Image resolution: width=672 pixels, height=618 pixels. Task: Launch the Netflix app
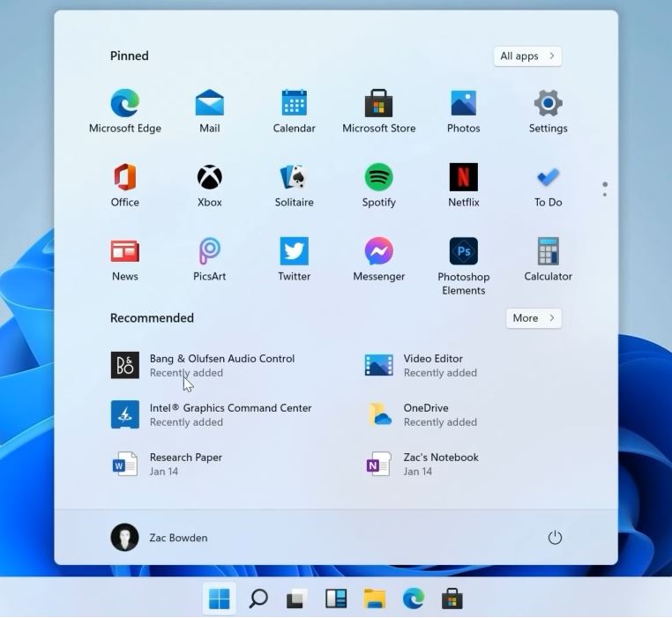(x=463, y=185)
